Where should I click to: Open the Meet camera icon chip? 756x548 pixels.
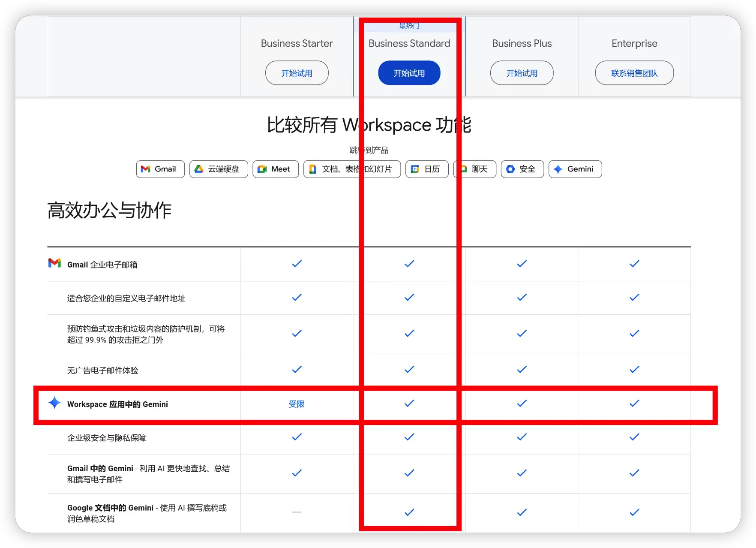(x=261, y=169)
